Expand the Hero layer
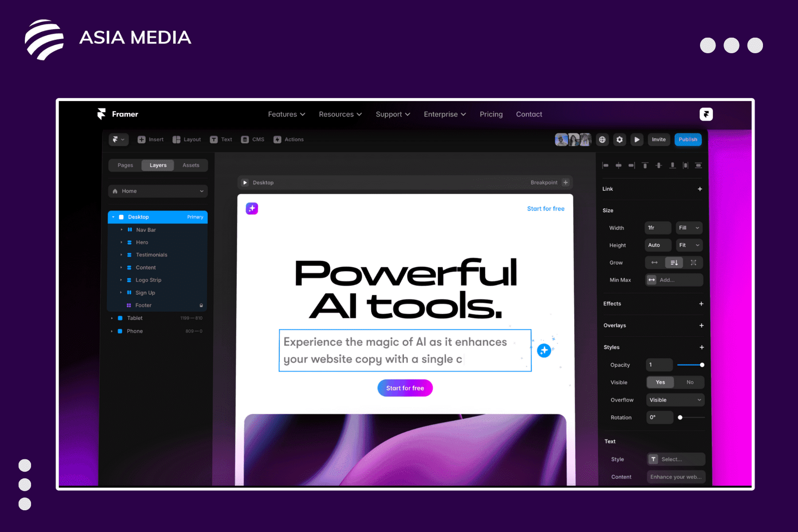The image size is (798, 532). point(121,243)
